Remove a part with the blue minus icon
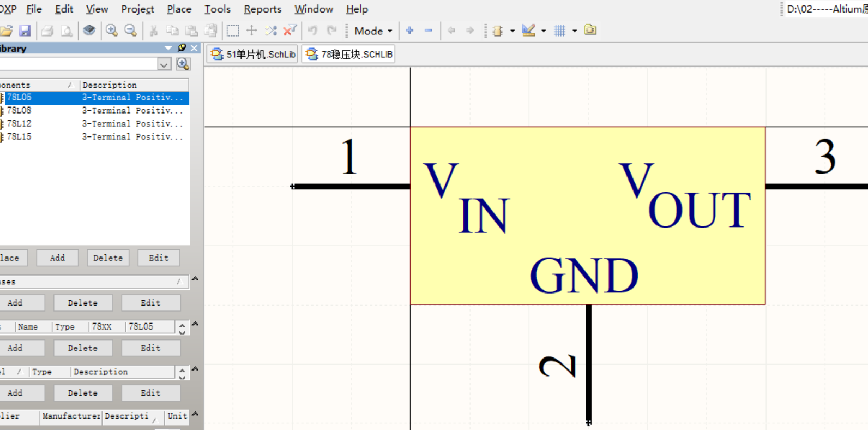Image resolution: width=868 pixels, height=430 pixels. pos(429,31)
